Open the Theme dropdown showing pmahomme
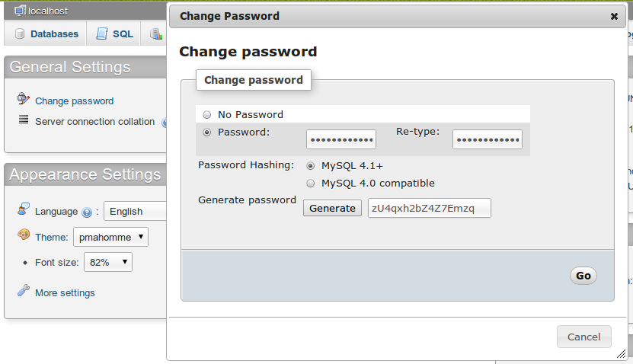This screenshot has height=364, width=633. coord(110,237)
